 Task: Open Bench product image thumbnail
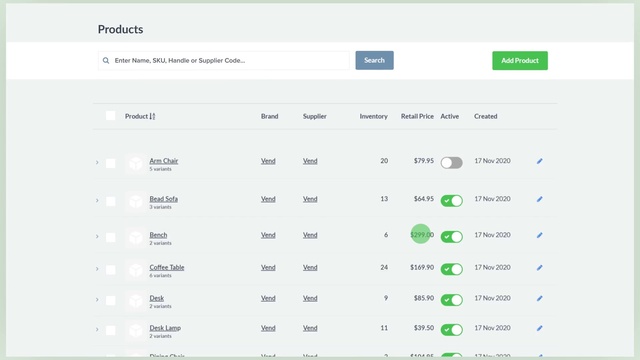click(136, 238)
